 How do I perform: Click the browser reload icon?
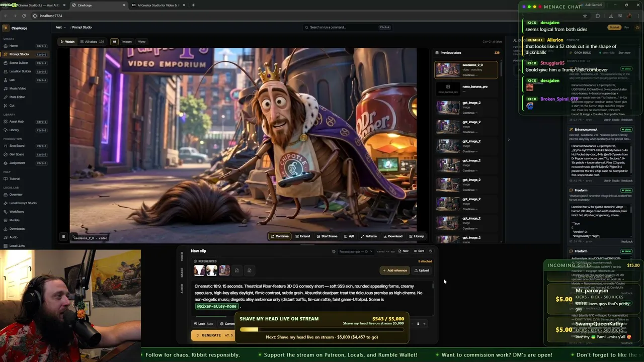24,16
